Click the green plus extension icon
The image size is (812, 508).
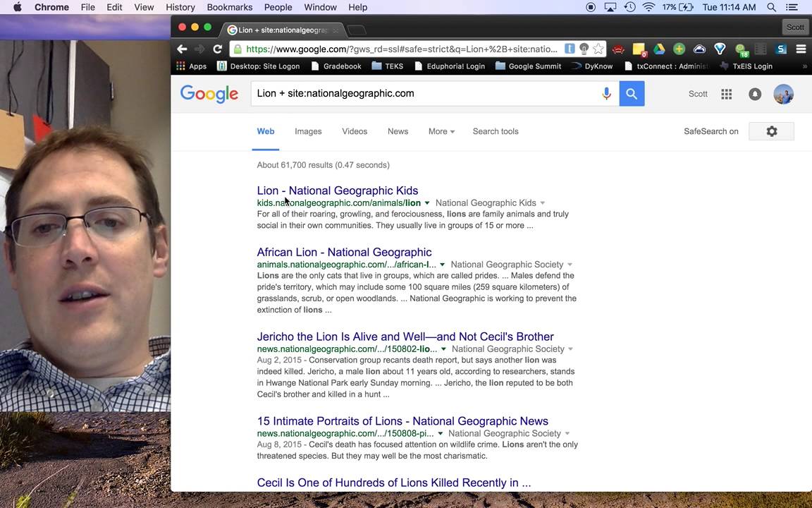tap(679, 49)
